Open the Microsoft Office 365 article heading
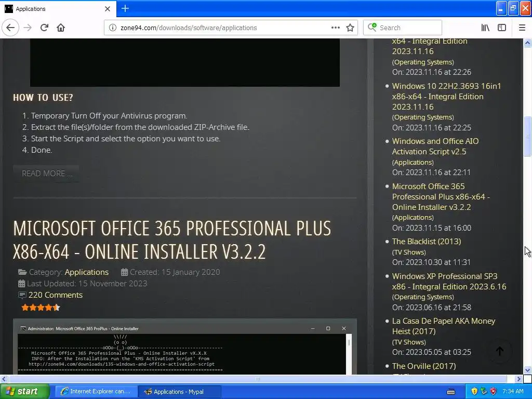The height and width of the screenshot is (399, 532). [x=172, y=240]
